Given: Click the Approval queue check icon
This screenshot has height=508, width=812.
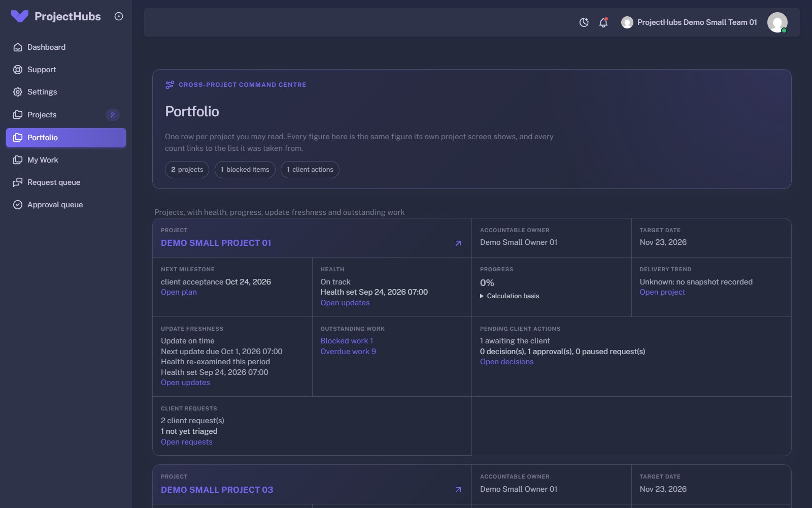Looking at the screenshot, I should 18,205.
